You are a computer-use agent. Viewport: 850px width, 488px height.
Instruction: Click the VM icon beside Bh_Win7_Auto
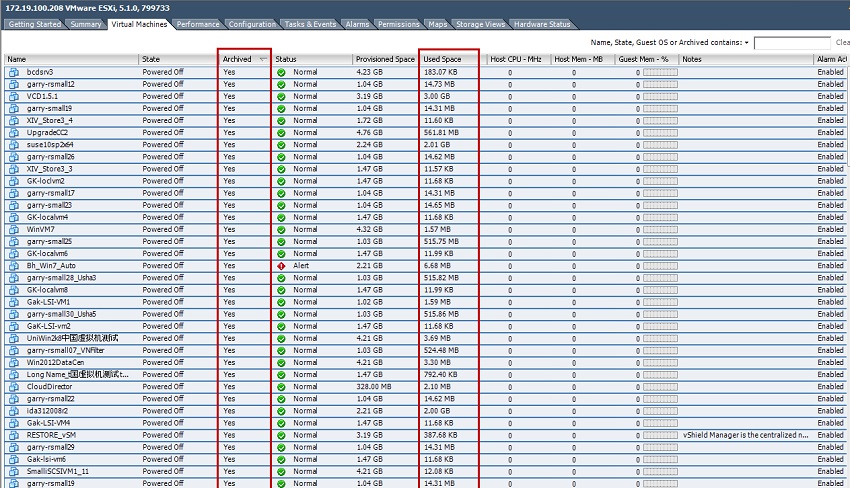[x=14, y=266]
